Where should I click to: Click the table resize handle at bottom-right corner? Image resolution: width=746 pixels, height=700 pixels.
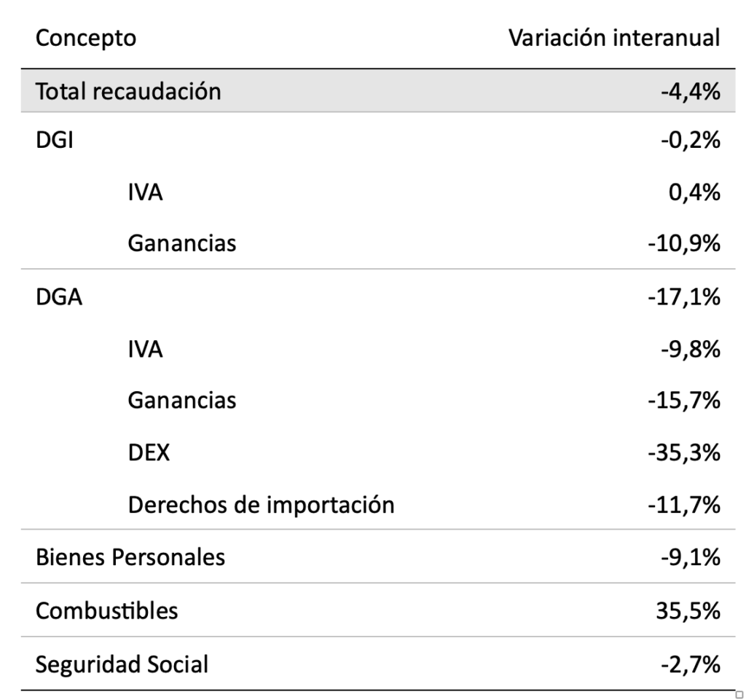740,693
